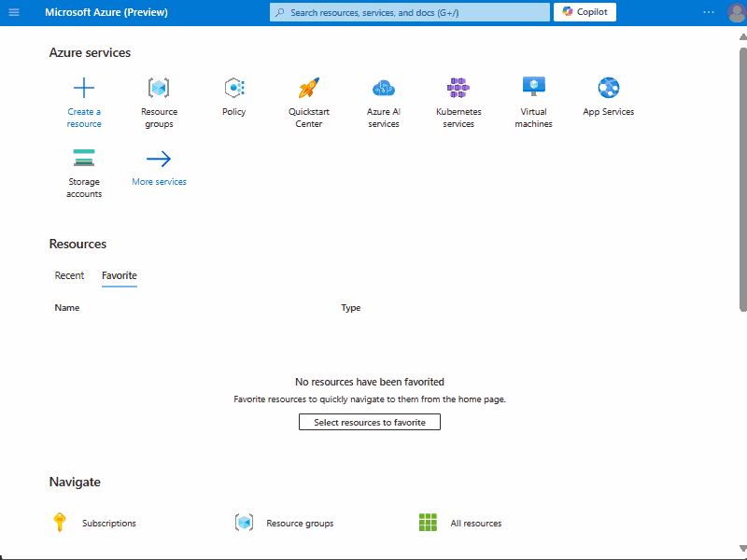Open the account profile avatar
Viewport: 747px width, 560px height.
point(737,12)
